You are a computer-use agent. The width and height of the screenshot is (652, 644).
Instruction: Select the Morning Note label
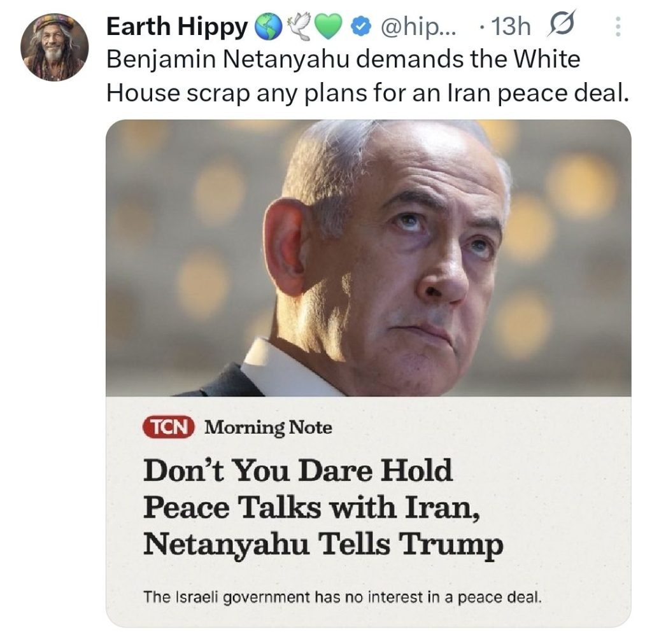coord(268,428)
